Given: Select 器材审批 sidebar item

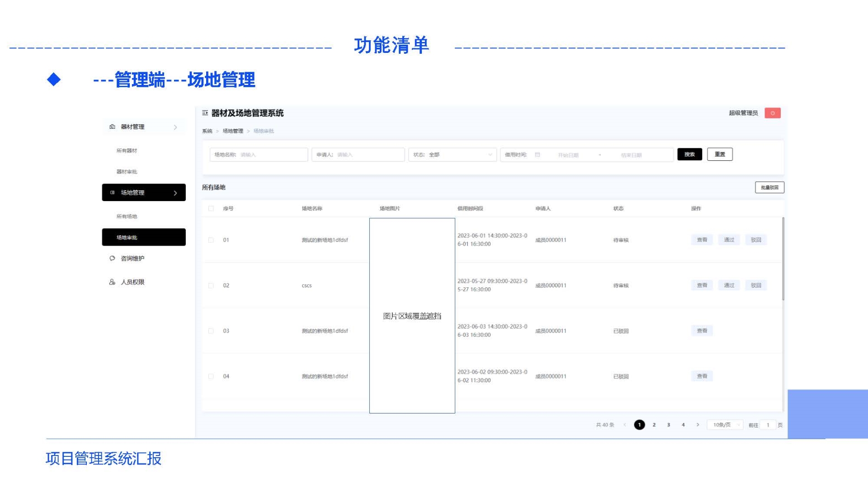Looking at the screenshot, I should coord(127,172).
